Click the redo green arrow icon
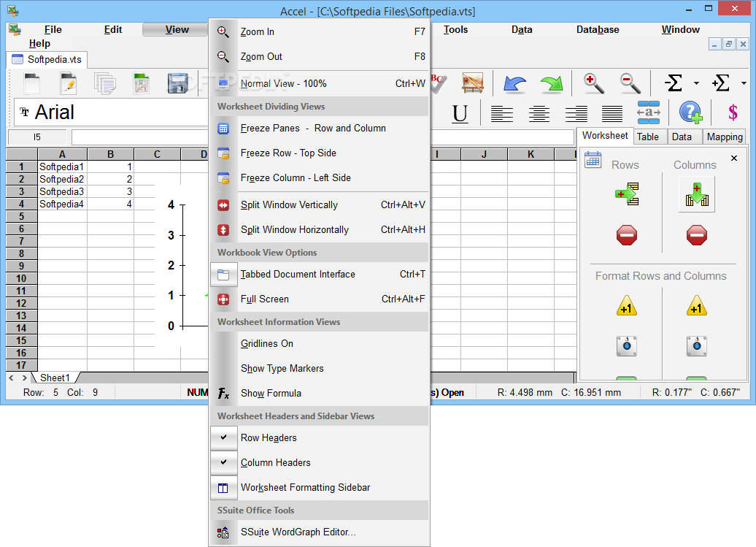The image size is (756, 547). (x=552, y=83)
